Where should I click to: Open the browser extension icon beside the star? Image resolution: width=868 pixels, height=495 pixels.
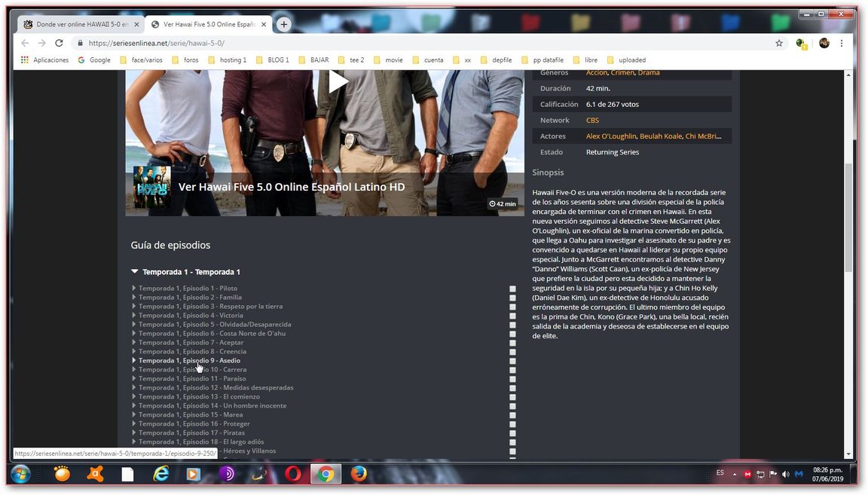point(801,43)
